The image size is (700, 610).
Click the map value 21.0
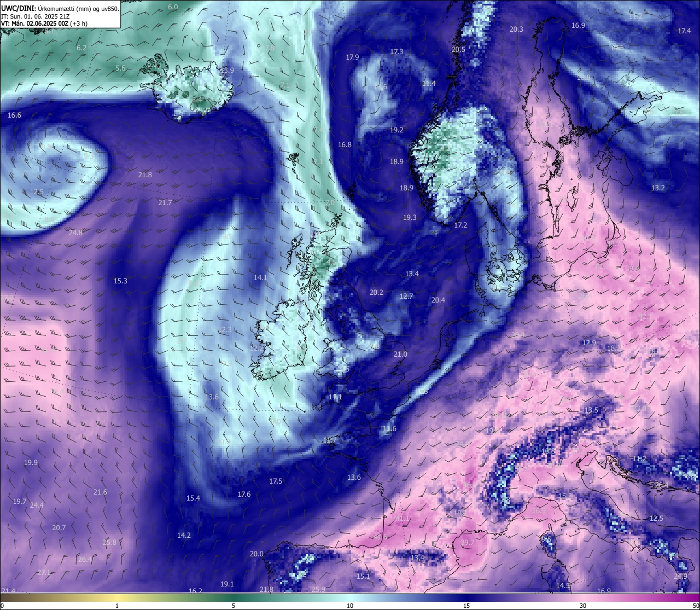[400, 354]
